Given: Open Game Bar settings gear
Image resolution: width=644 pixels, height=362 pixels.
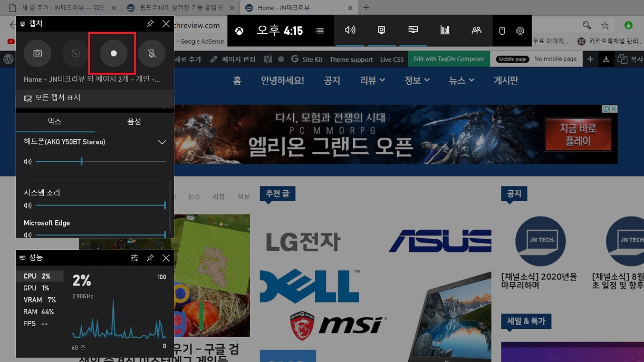Looking at the screenshot, I should pyautogui.click(x=520, y=31).
